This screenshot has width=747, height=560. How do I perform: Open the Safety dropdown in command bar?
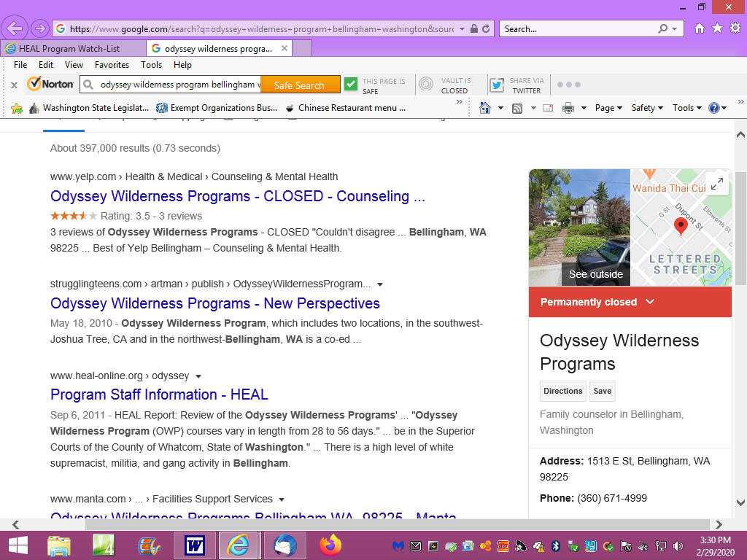pos(647,108)
